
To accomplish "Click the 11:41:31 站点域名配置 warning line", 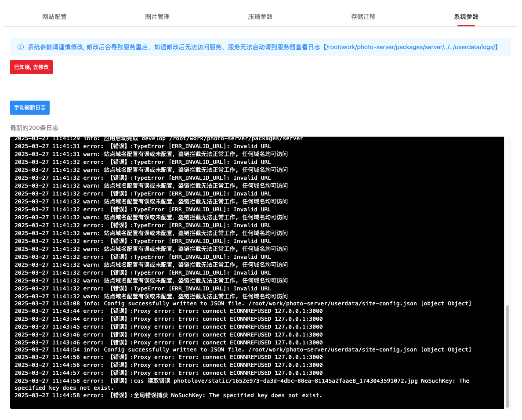I will pos(151,154).
